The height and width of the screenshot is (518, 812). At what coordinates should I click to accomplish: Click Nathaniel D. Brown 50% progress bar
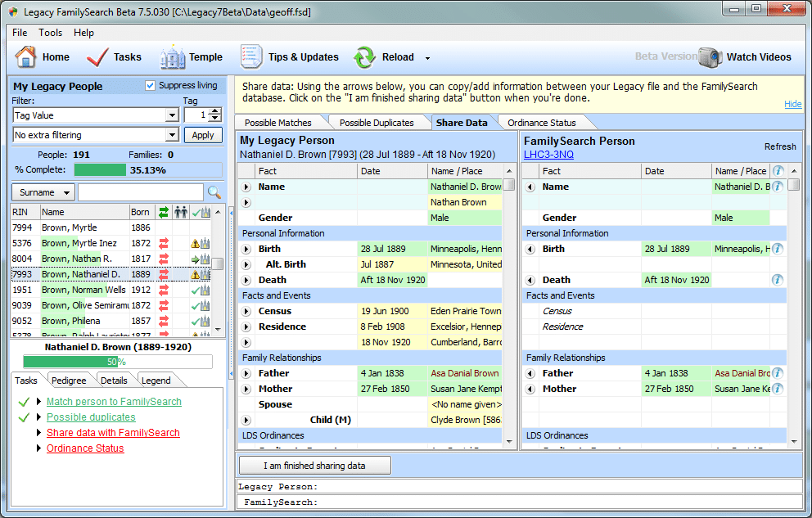pos(118,362)
